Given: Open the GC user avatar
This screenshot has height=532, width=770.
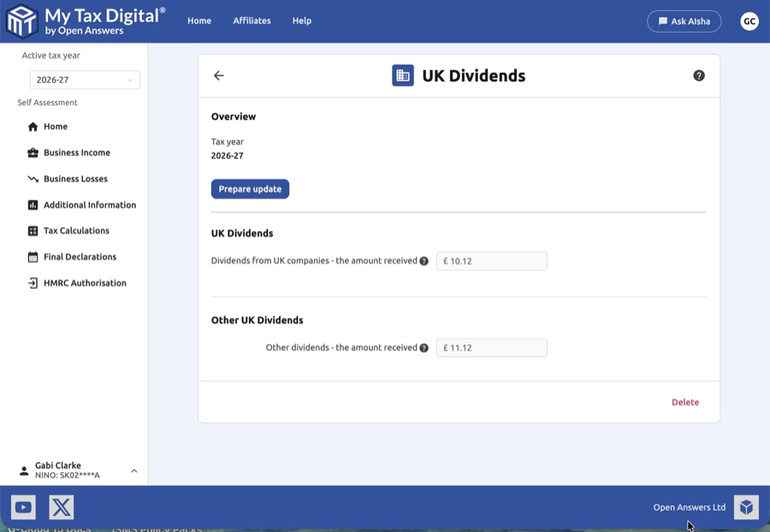Looking at the screenshot, I should click(749, 21).
